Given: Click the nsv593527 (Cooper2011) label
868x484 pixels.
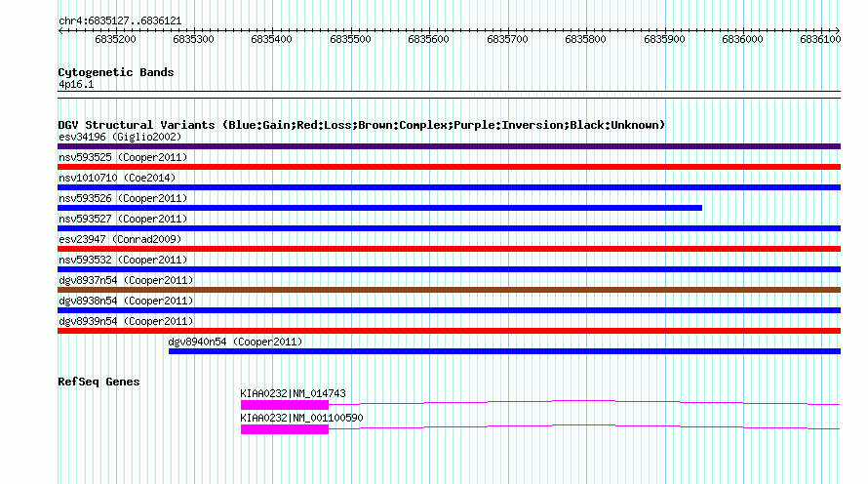Looking at the screenshot, I should click(123, 219).
